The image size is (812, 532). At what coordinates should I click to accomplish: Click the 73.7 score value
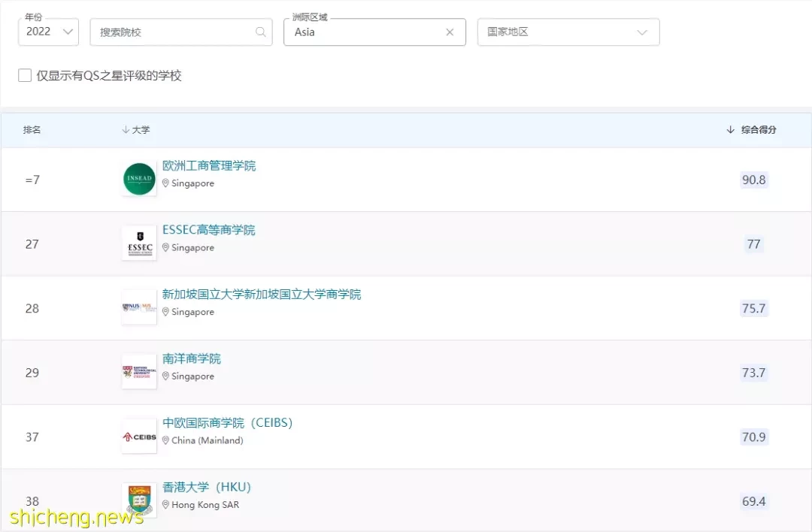click(753, 373)
